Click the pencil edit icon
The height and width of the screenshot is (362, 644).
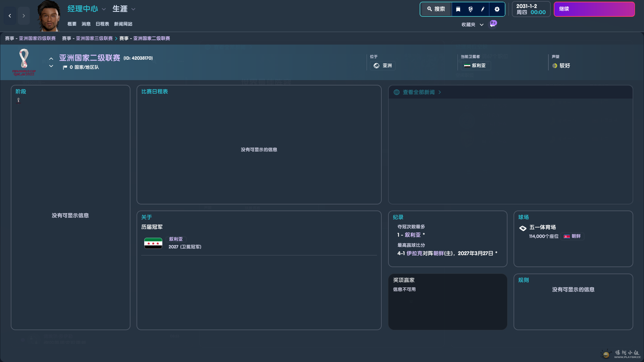click(x=483, y=9)
